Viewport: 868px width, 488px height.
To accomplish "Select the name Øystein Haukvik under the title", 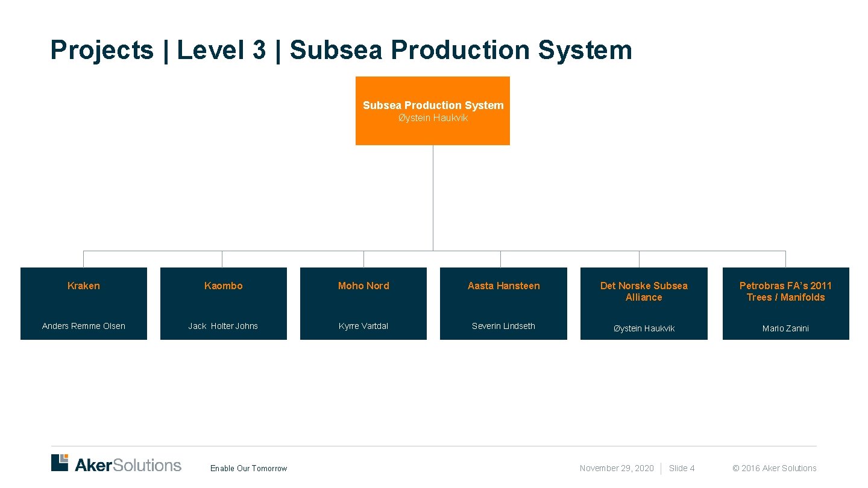I will 433,118.
